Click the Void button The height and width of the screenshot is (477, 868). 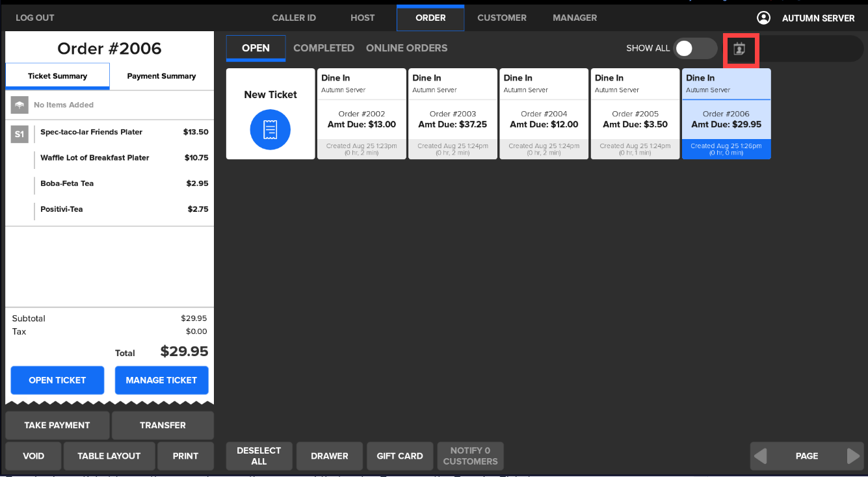point(33,456)
